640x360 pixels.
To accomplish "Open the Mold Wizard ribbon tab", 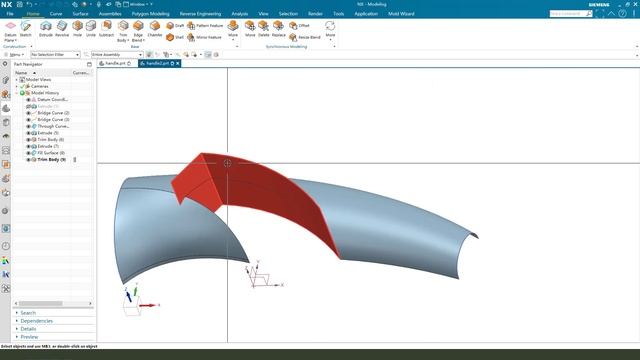I will click(401, 14).
